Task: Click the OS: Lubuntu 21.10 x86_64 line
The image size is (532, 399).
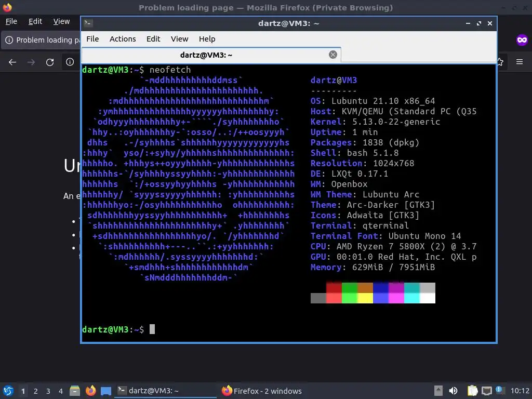Action: tap(373, 101)
